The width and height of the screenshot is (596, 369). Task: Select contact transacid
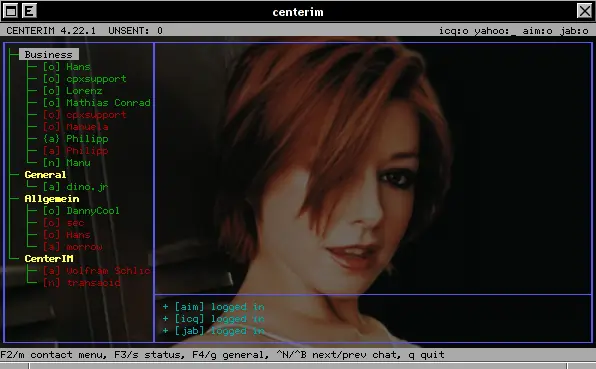coord(81,283)
